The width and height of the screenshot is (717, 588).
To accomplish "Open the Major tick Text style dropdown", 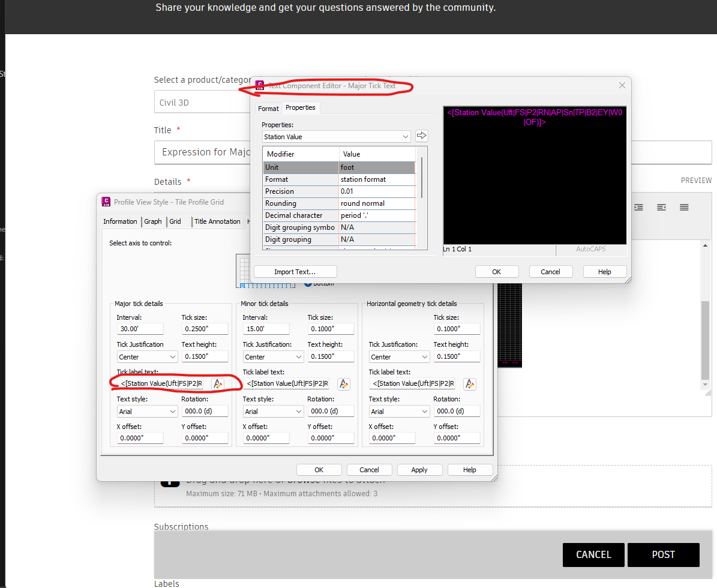I will (146, 411).
